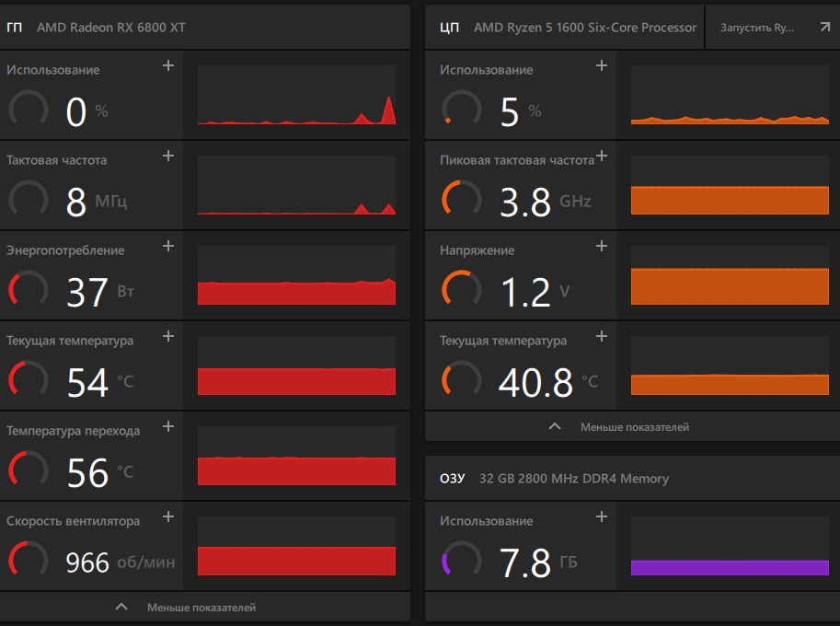Click plus icon for Пиковая тактовая частота

point(602,156)
